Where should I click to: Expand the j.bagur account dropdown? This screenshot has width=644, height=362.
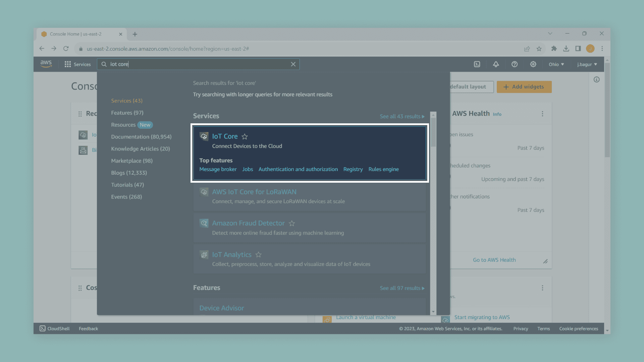(587, 64)
